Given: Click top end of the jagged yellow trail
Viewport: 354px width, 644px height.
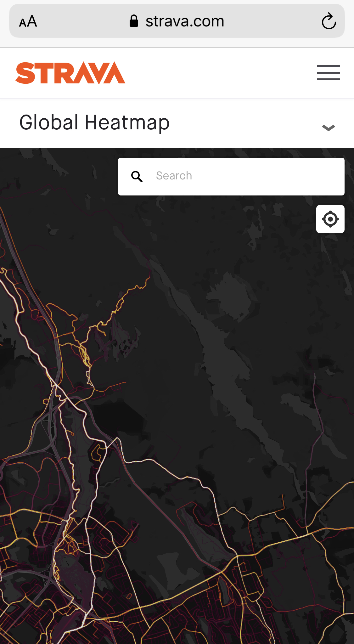Looking at the screenshot, I should click(149, 277).
